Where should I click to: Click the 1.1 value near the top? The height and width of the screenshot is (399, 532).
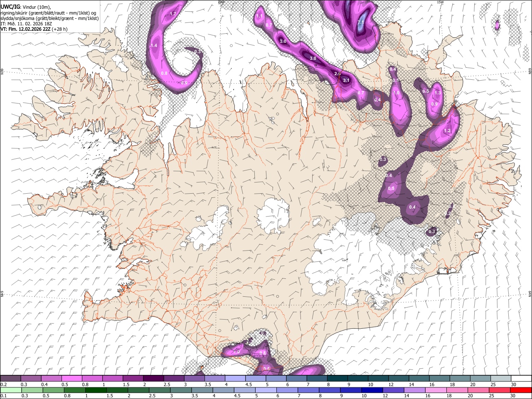pos(259,16)
